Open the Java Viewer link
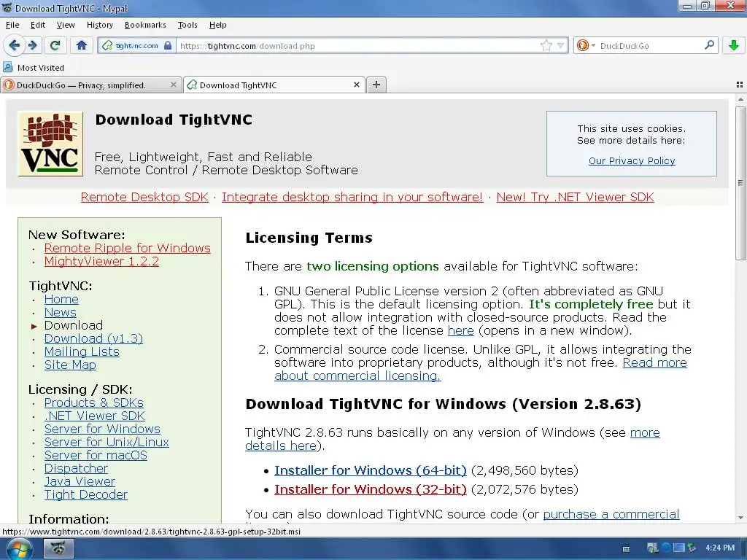 point(80,481)
